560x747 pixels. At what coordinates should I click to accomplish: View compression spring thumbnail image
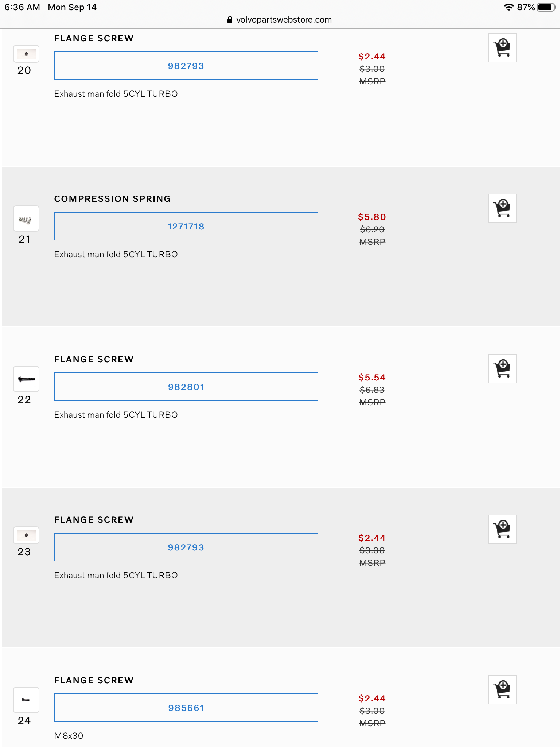[x=26, y=219]
